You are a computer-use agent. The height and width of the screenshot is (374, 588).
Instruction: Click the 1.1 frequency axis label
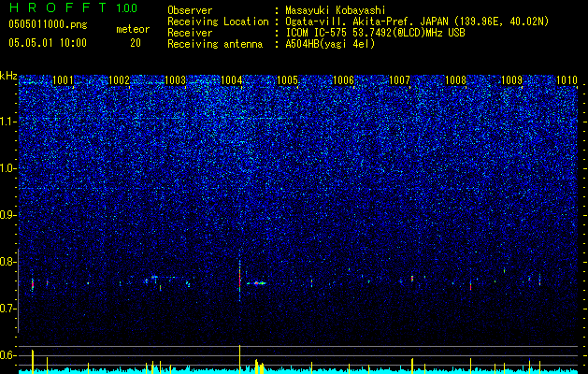click(7, 122)
